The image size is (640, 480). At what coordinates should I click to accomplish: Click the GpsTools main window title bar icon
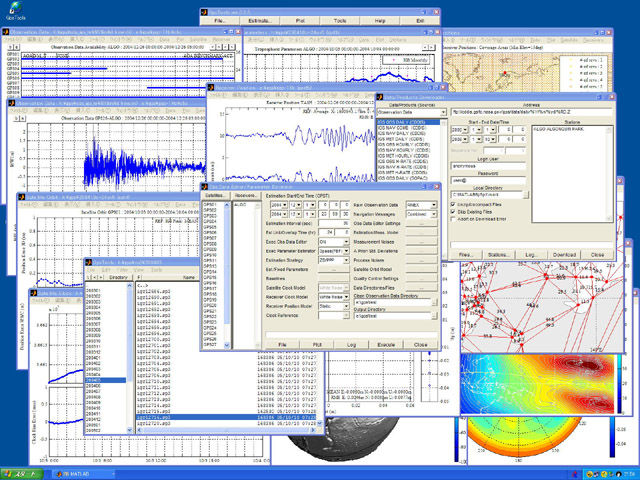[204, 12]
